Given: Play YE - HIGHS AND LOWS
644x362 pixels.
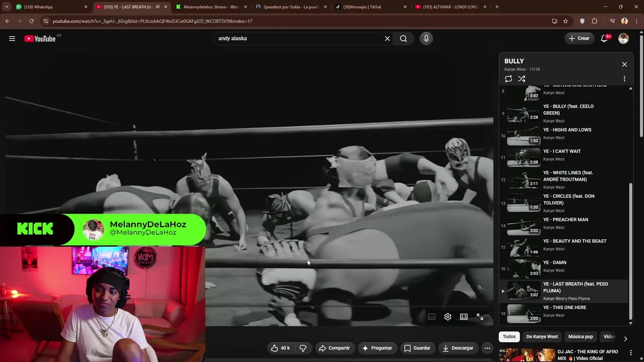Looking at the screenshot, I should [563, 136].
